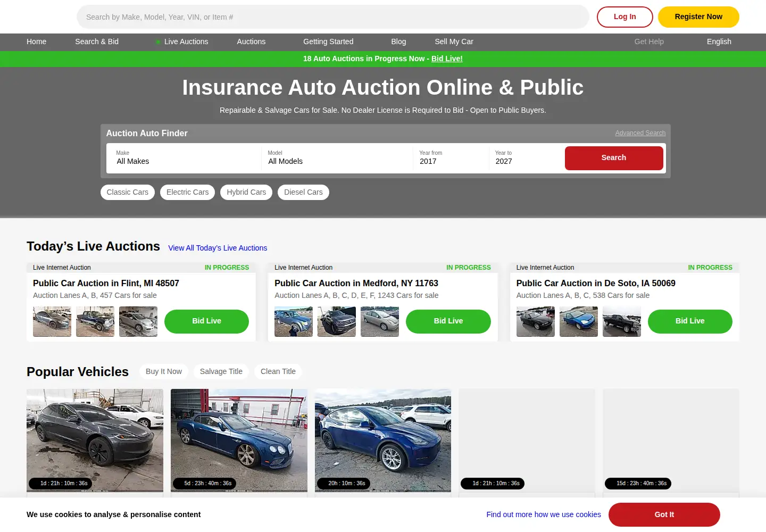The image size is (766, 532).
Task: Click the 15d : 23h : 40m countdown badge
Action: pyautogui.click(x=638, y=484)
